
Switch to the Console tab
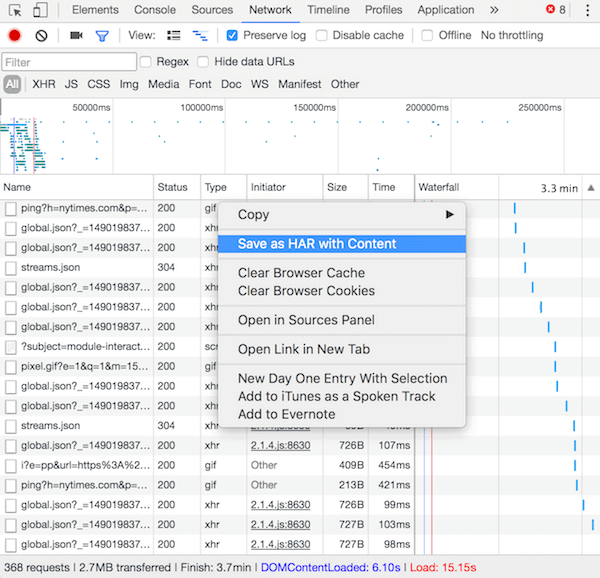click(x=155, y=11)
